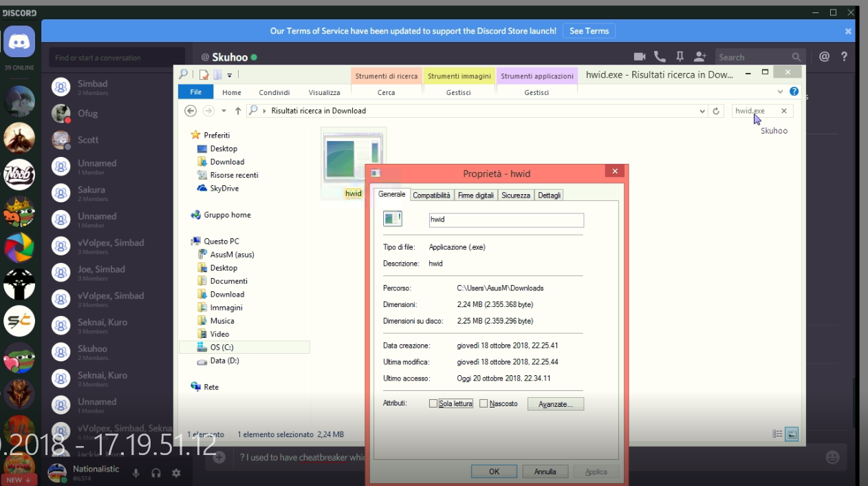
Task: Clear the hwid.exe search box
Action: point(783,111)
